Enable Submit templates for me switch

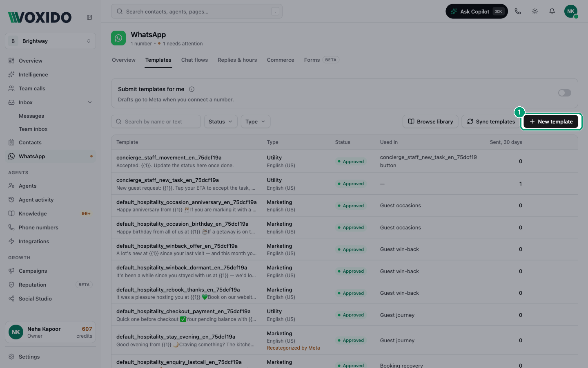(x=565, y=93)
